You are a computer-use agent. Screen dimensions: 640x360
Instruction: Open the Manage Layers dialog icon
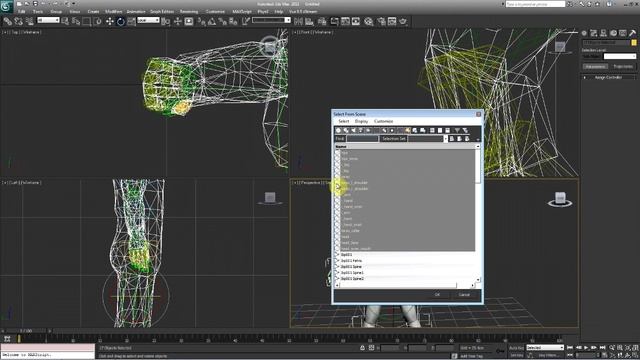point(322,21)
